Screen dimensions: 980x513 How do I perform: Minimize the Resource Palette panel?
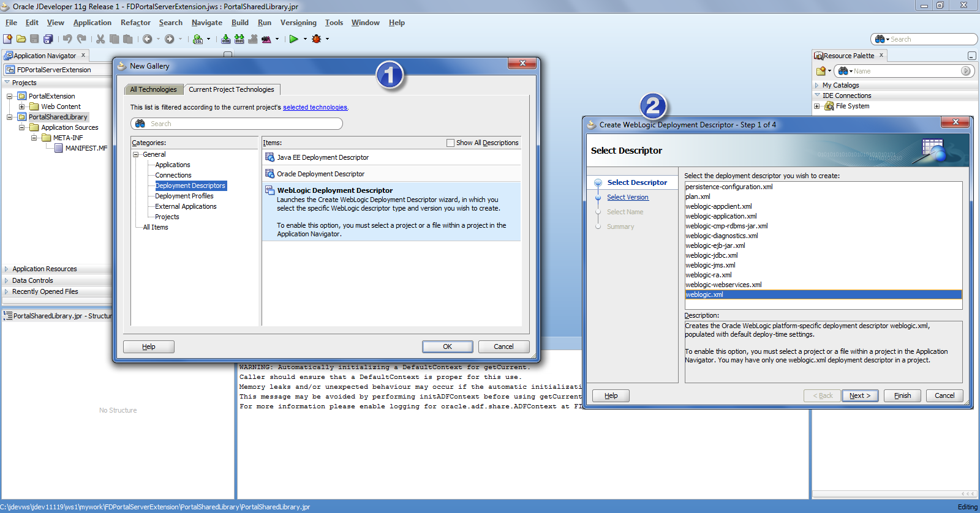[971, 56]
